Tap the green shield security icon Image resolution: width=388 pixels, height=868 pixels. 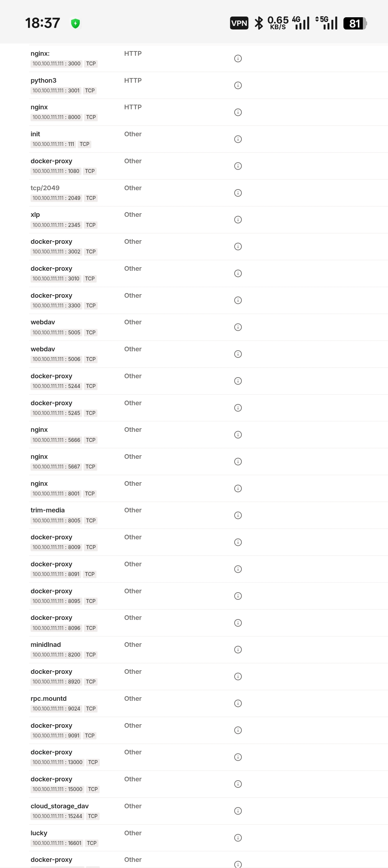click(x=75, y=23)
